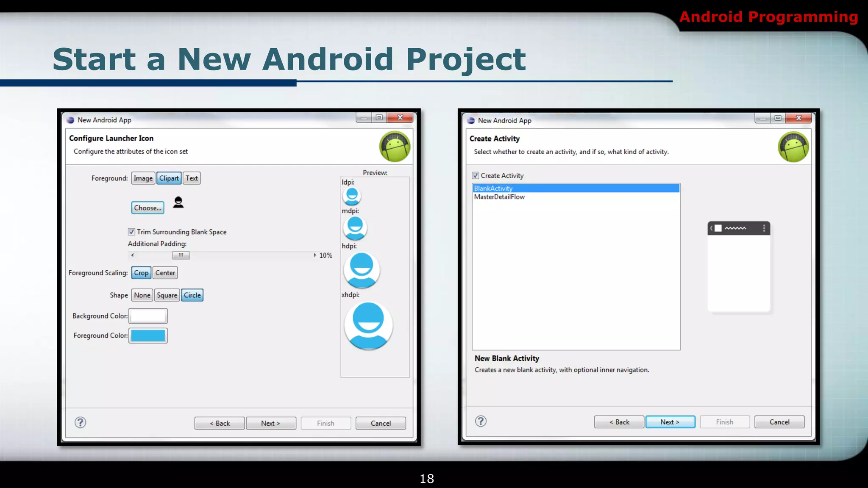
Task: Click Android logo in Configure Launcher Icon header
Action: point(395,147)
